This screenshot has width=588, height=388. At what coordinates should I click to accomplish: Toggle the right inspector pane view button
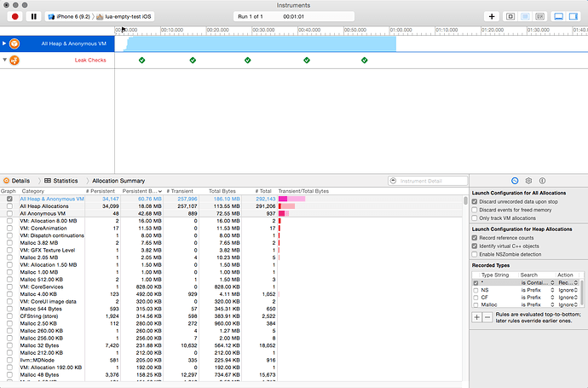(573, 16)
